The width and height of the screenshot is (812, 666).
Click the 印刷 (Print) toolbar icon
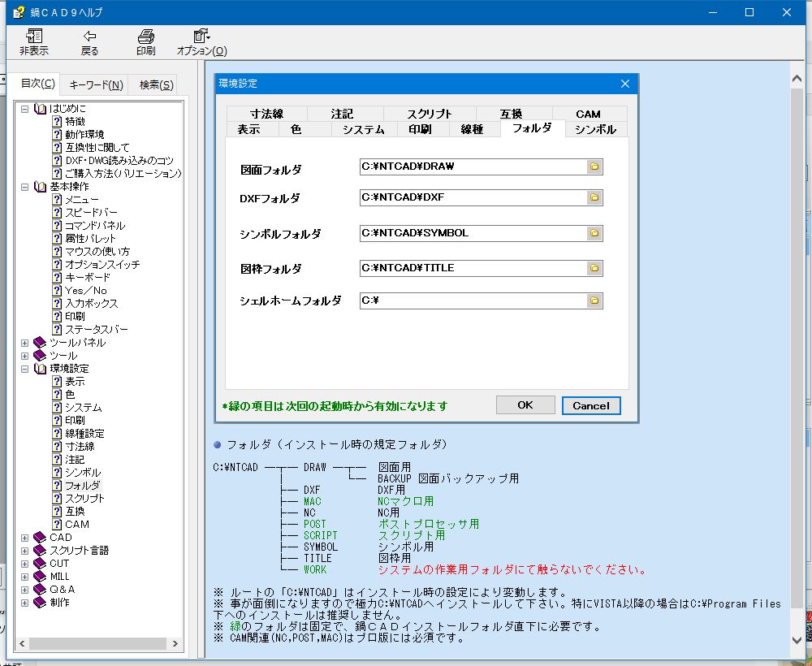146,37
